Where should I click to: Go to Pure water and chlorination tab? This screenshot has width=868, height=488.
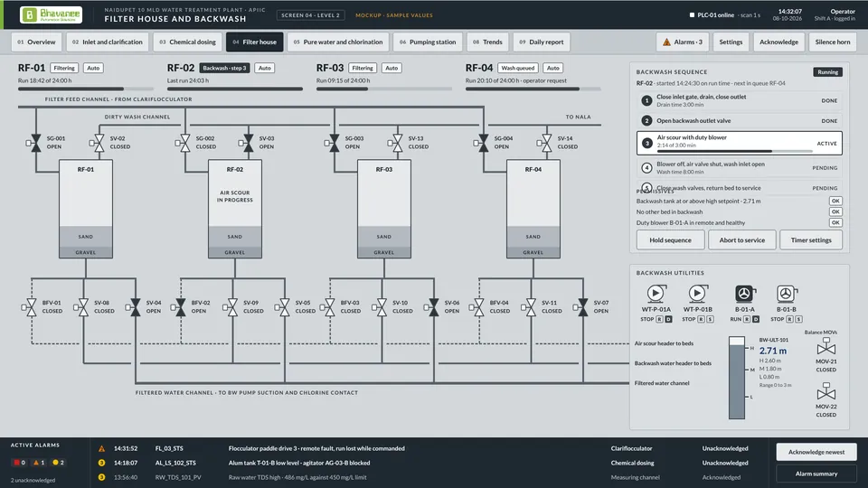point(337,42)
